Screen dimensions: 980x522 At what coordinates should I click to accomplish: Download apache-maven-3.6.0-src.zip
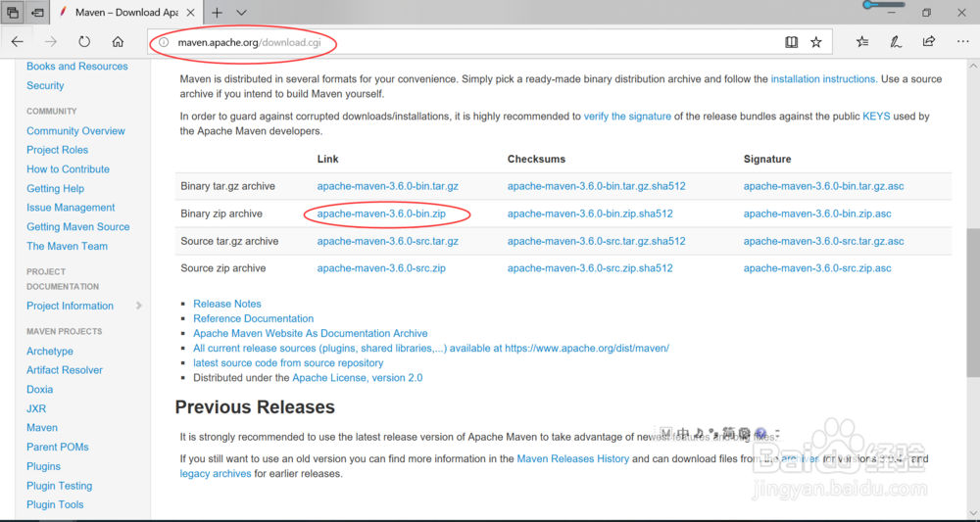click(x=381, y=268)
